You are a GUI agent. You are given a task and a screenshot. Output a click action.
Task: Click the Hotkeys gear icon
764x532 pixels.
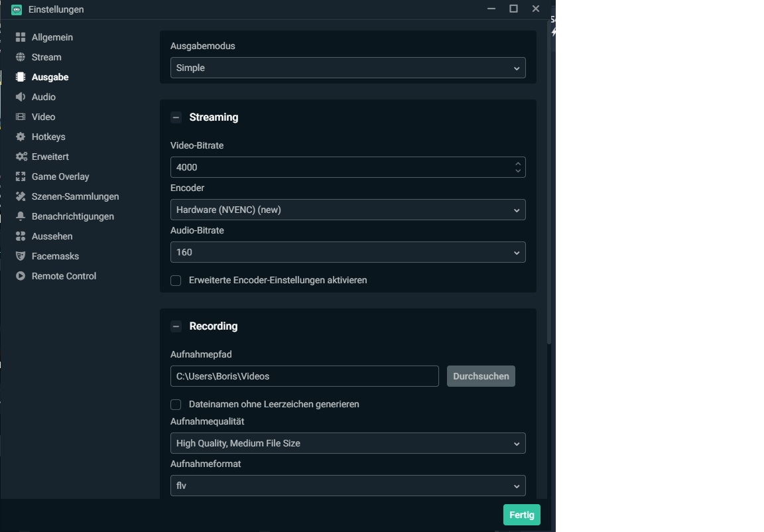21,137
